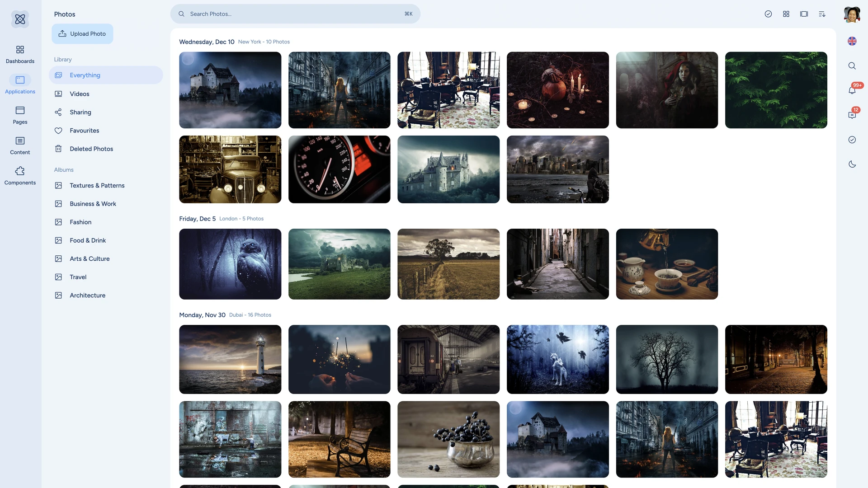Open language selector UK flag icon
This screenshot has width=868, height=488.
tap(852, 41)
